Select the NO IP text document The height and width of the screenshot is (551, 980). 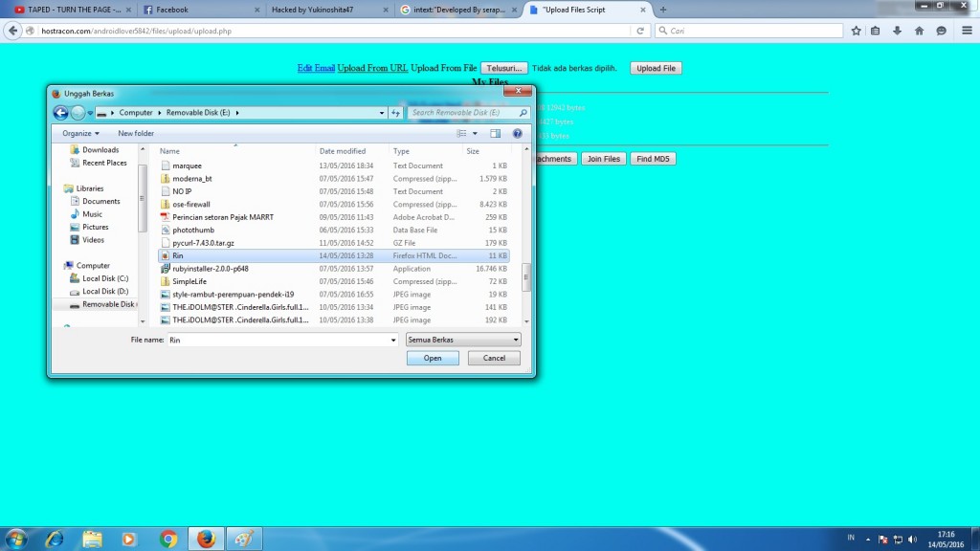tap(334, 191)
